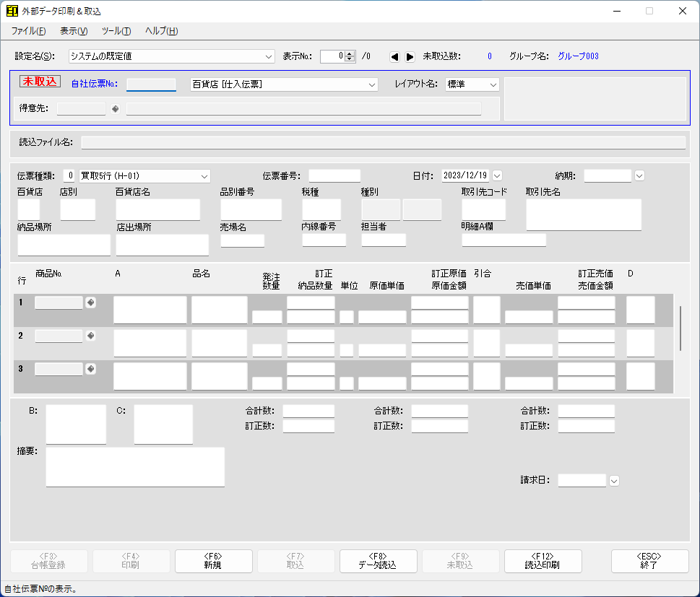Click the 売場名 input field
Viewport: 700px width, 597px height.
point(243,240)
